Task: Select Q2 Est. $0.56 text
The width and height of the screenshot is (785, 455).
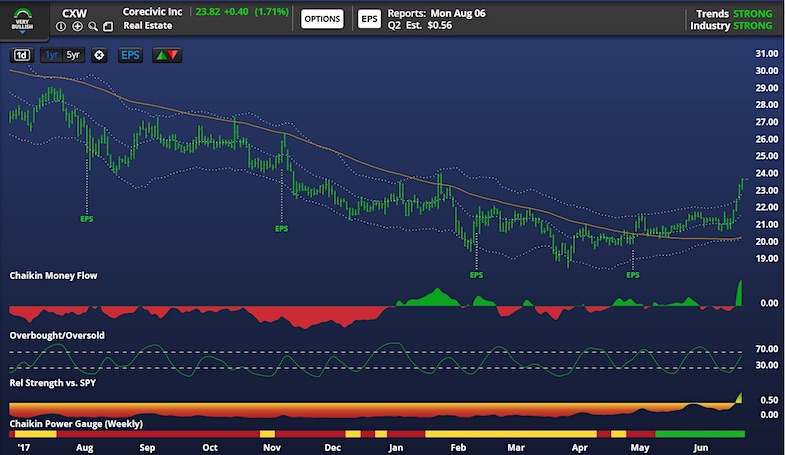Action: pyautogui.click(x=420, y=25)
